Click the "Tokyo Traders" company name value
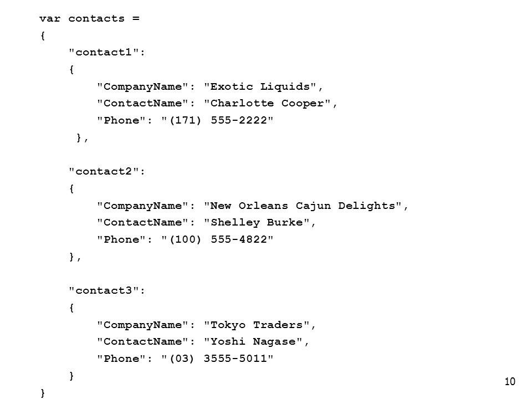532x399 pixels. click(x=257, y=325)
